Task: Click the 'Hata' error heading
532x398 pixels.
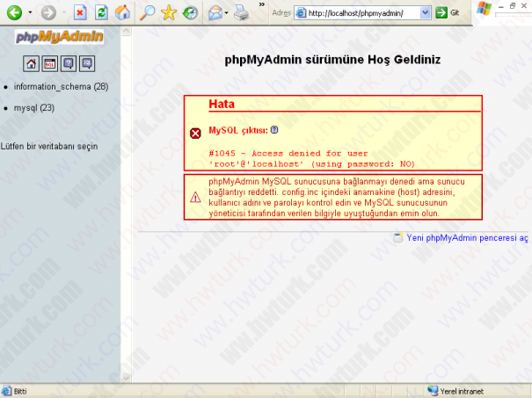Action: coord(222,104)
